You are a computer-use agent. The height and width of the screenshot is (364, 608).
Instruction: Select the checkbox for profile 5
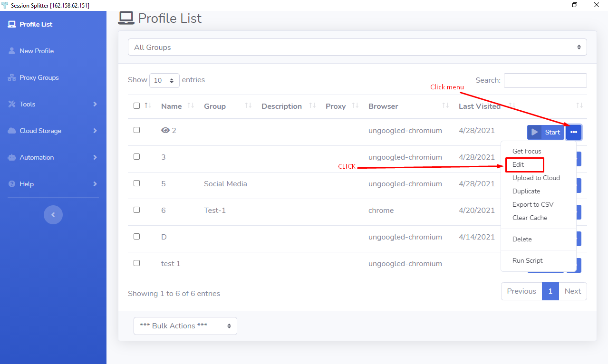137,183
